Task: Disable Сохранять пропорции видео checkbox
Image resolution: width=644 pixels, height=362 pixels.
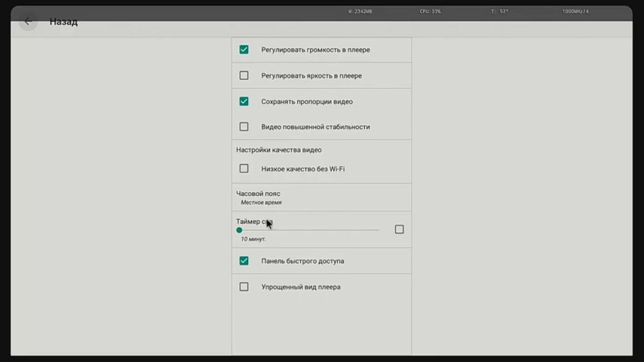Action: 244,101
